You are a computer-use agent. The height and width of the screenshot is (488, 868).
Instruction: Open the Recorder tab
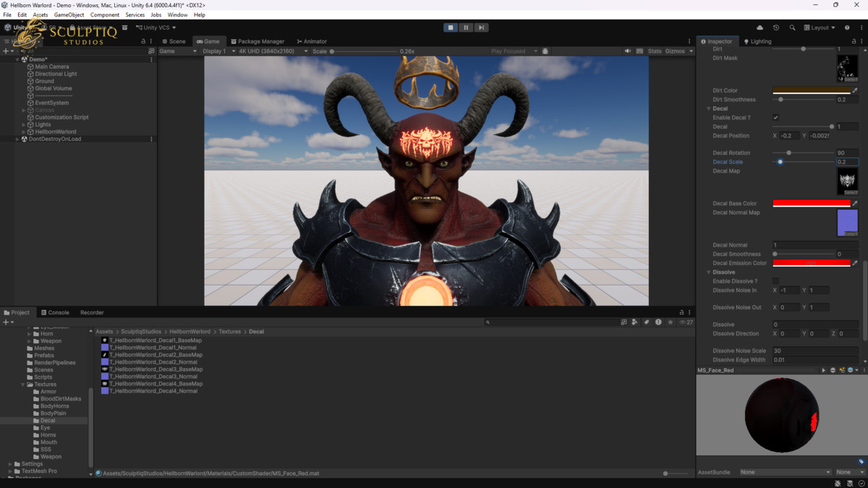92,312
